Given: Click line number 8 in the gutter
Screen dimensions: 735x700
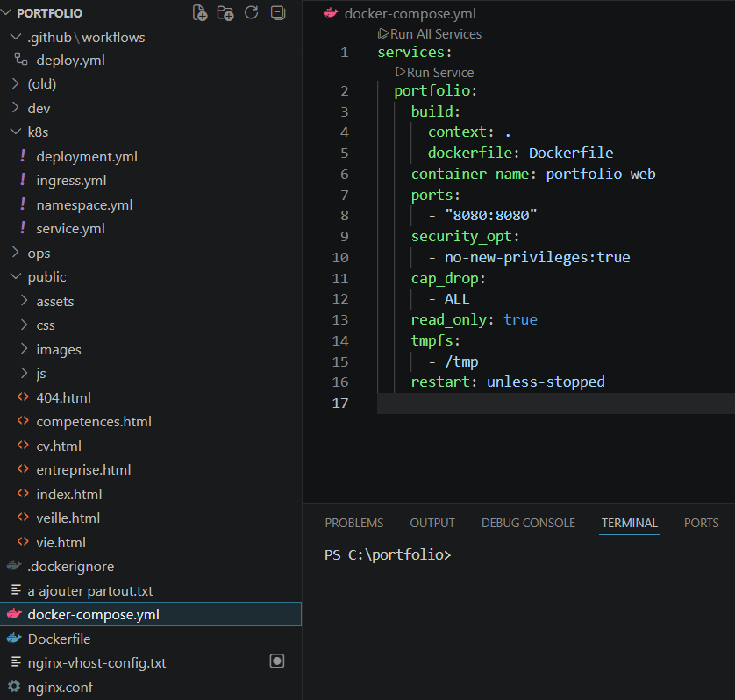Looking at the screenshot, I should [x=345, y=215].
